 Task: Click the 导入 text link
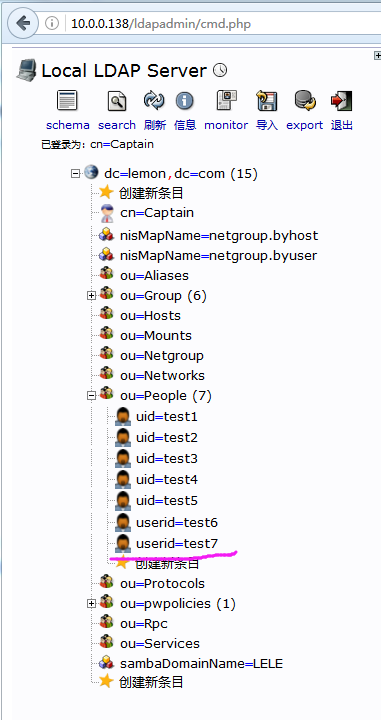click(267, 125)
